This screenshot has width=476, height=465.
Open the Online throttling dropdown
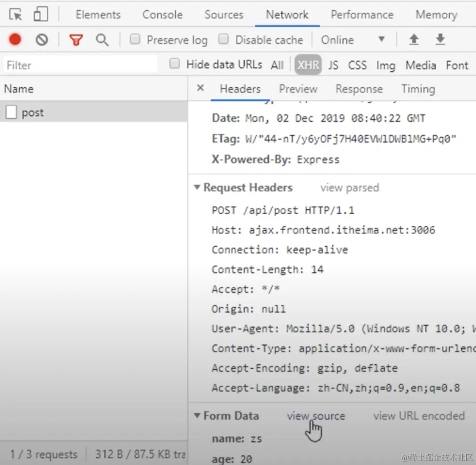point(353,40)
